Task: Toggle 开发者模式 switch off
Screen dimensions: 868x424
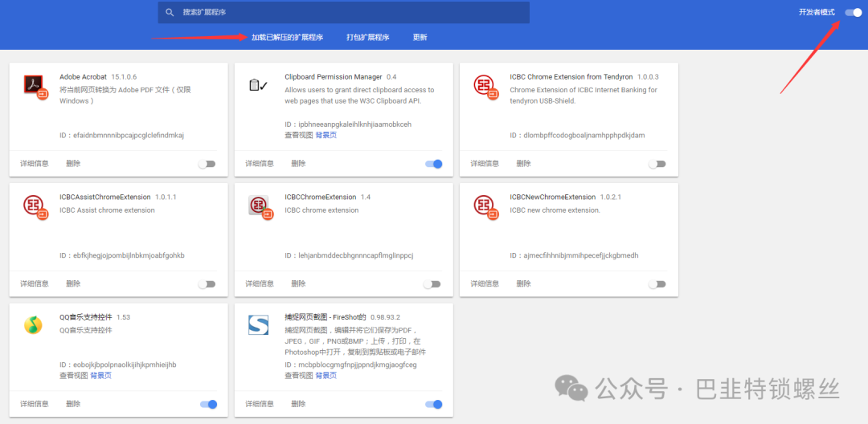Action: (x=853, y=13)
